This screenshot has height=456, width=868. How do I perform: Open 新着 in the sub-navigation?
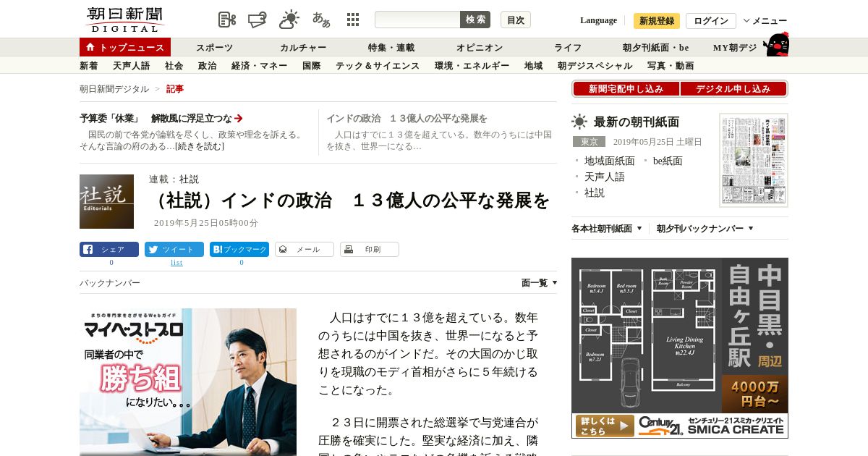(89, 66)
